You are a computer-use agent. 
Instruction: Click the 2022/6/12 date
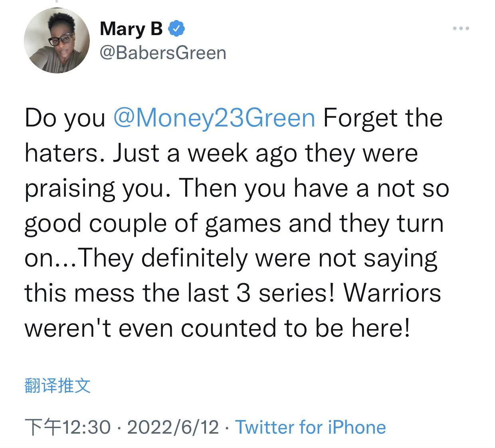point(173,427)
